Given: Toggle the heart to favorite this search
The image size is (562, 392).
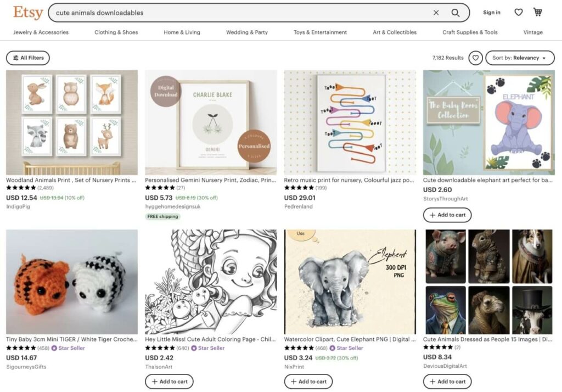Looking at the screenshot, I should click(x=475, y=58).
